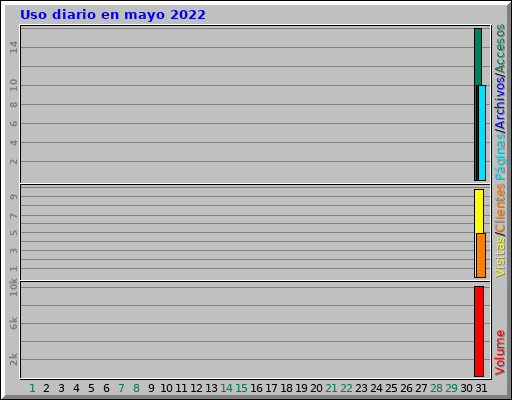Click day label "27" on the x-axis
512x400 pixels.
421,388
